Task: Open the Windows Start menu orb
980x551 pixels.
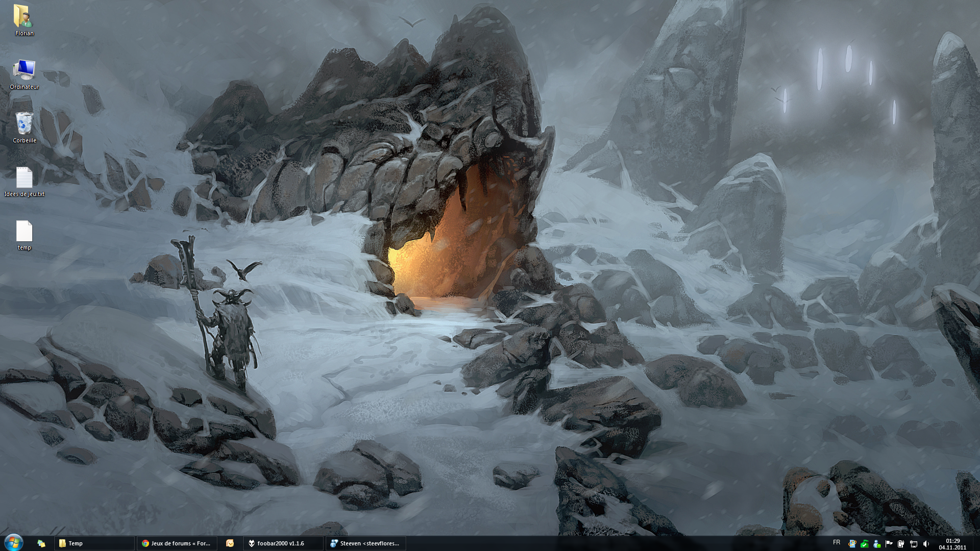Action: (x=13, y=543)
